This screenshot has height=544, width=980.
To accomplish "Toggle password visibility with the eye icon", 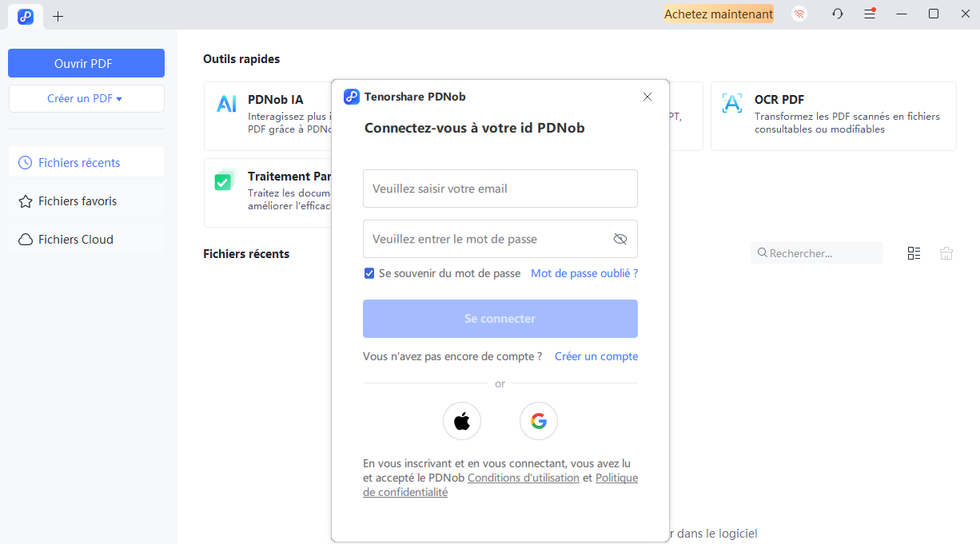I will coord(619,238).
